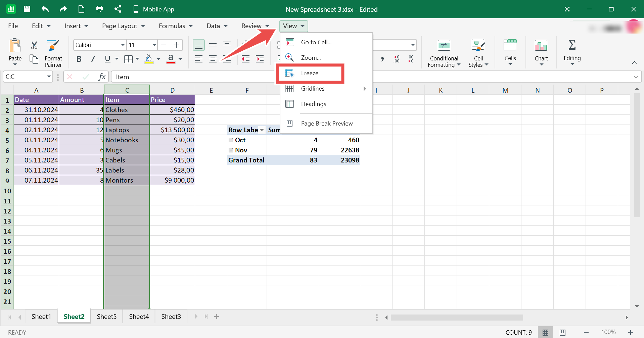
Task: Toggle bold formatting
Action: point(79,59)
